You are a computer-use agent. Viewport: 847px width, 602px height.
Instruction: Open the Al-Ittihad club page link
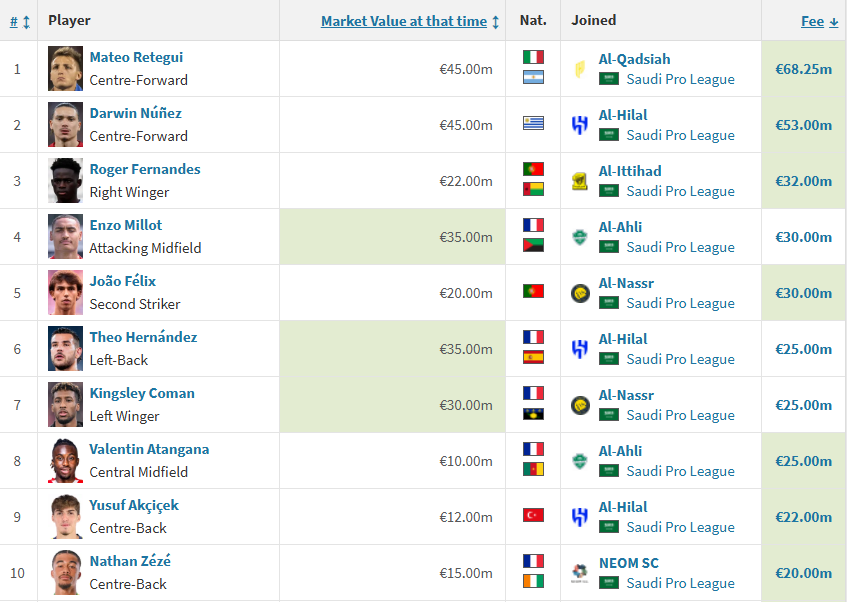tap(630, 171)
